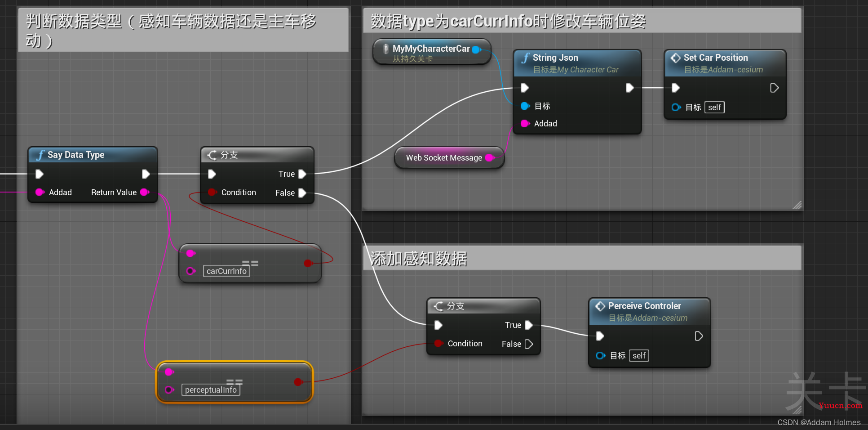Select the 目标 pin on String Json node

click(525, 106)
